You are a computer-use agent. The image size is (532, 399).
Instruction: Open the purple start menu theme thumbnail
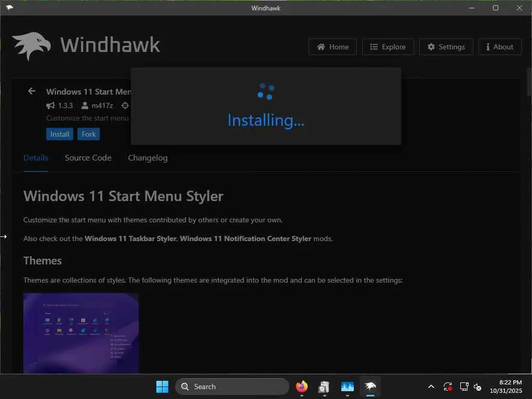[x=81, y=333]
